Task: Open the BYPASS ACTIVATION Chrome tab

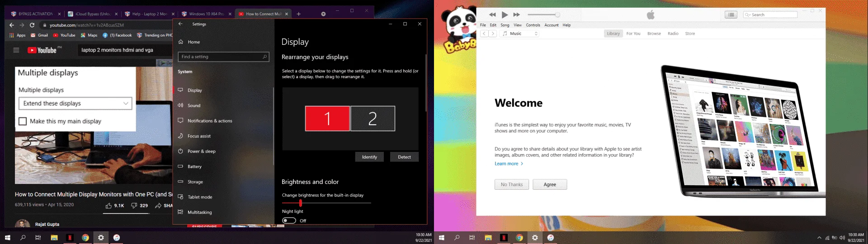Action: click(36, 14)
